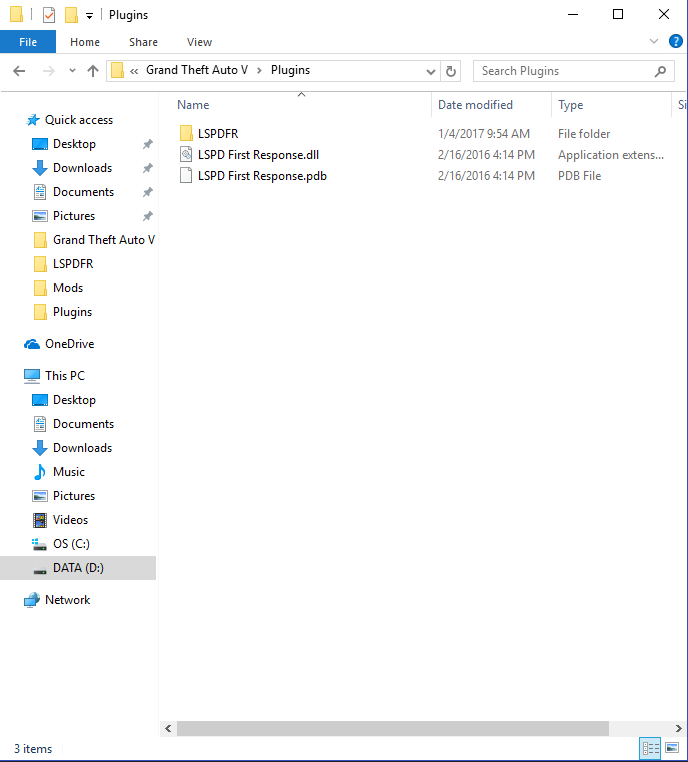Go back with the Back arrow

point(19,71)
